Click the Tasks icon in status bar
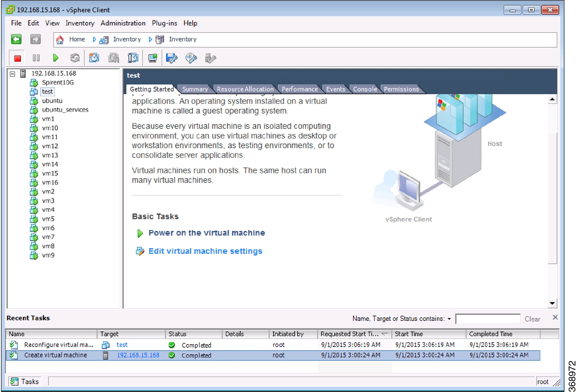 point(14,382)
